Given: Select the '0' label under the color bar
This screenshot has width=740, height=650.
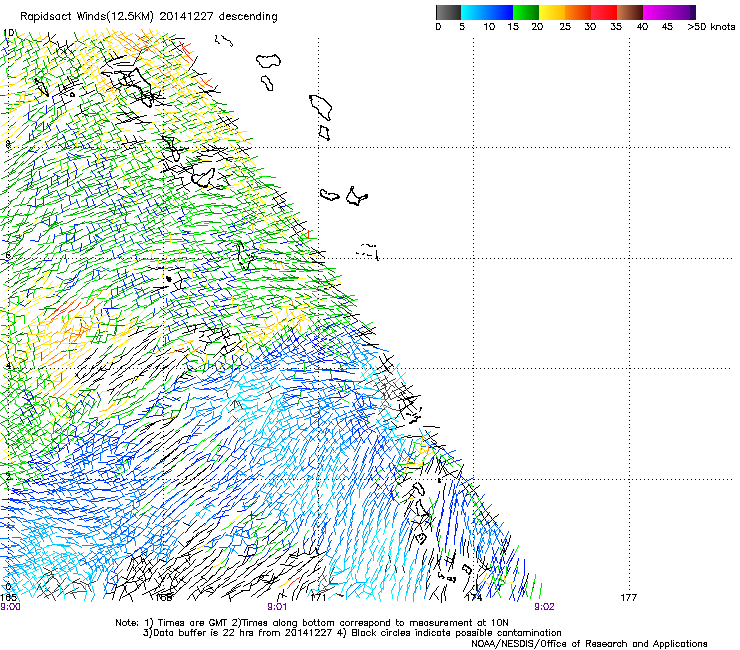Looking at the screenshot, I should (x=438, y=27).
